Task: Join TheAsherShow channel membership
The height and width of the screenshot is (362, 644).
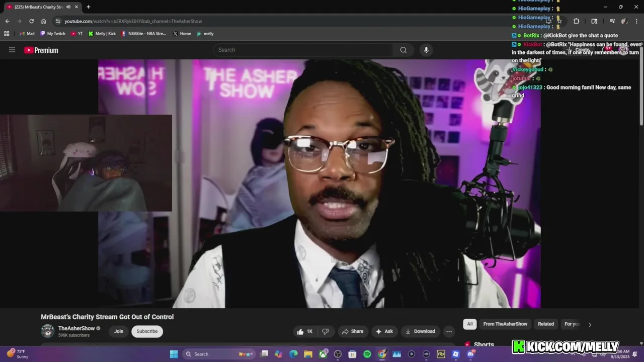Action: [119, 331]
